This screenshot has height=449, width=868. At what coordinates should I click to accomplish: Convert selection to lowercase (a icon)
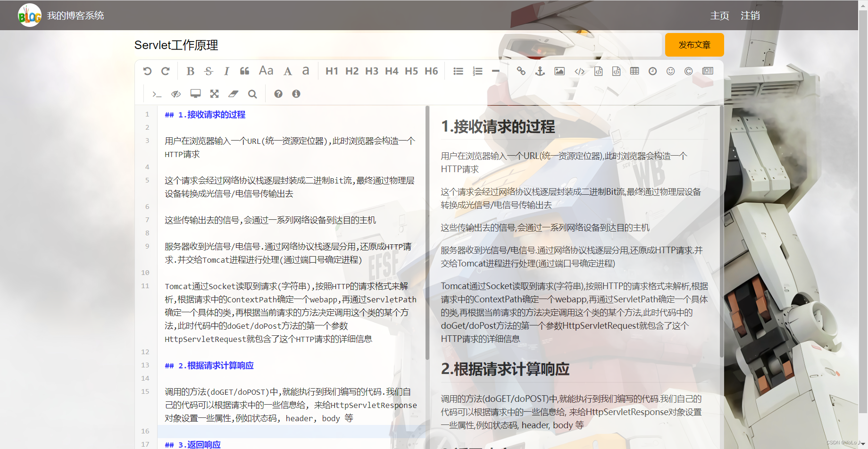click(x=306, y=71)
